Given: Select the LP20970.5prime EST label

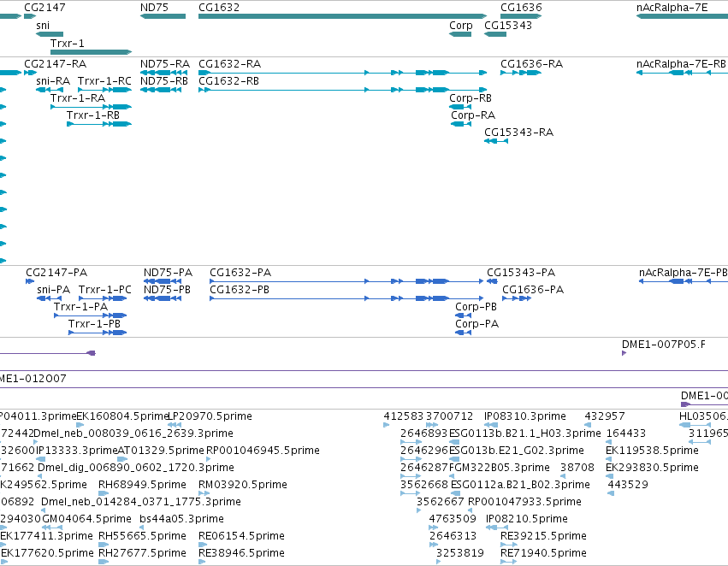Looking at the screenshot, I should coord(210,416).
